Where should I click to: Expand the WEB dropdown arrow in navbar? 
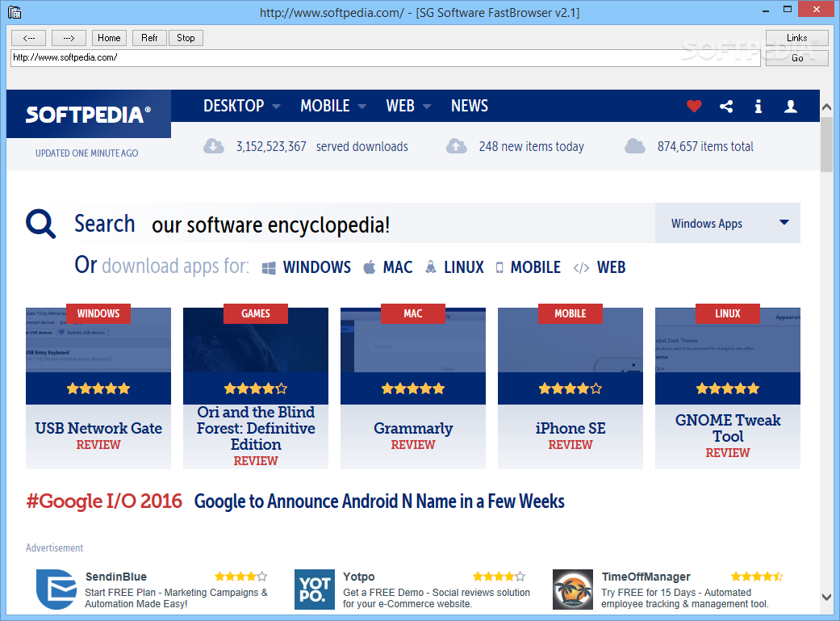pos(427,107)
